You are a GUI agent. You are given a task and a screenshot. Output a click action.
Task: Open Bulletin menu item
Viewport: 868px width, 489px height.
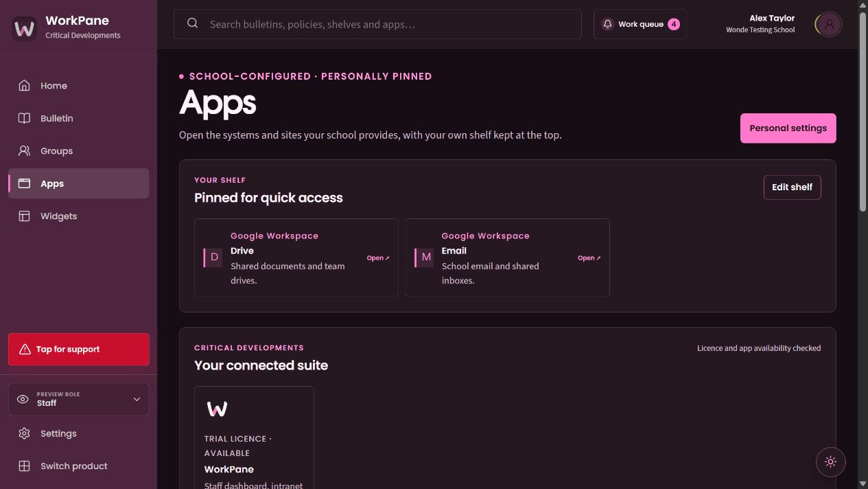(x=78, y=118)
